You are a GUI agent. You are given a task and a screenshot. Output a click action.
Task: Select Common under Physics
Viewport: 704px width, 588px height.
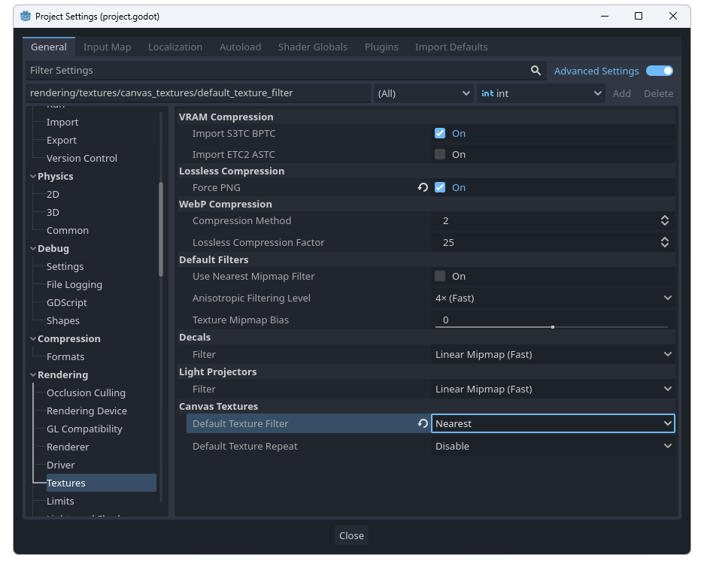(x=68, y=230)
